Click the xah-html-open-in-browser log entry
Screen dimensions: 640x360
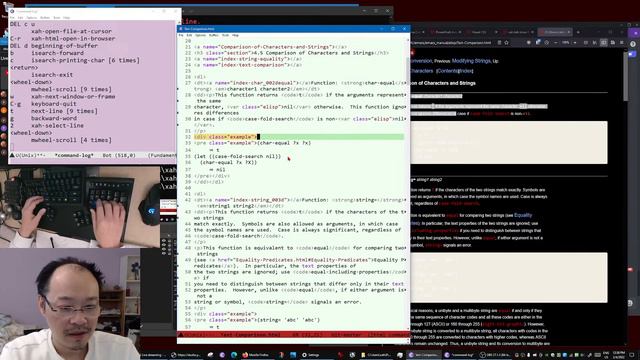pos(73,38)
